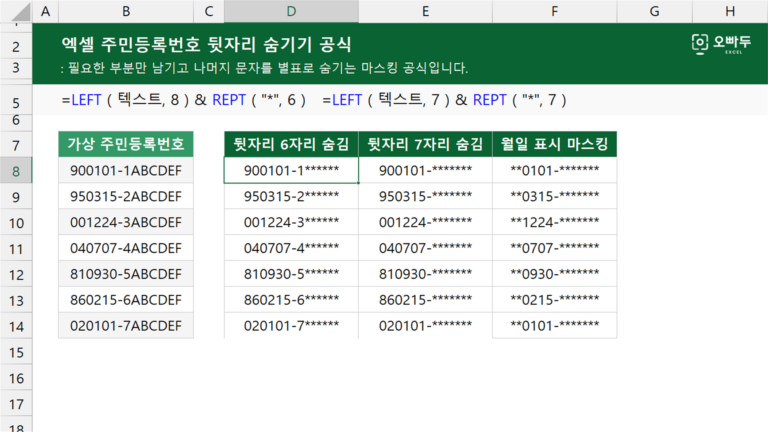
Task: Select cell **0215-*******
Action: pyautogui.click(x=554, y=300)
